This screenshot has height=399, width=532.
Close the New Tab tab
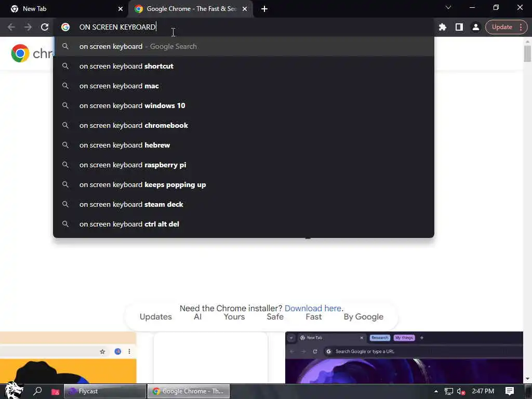[x=121, y=9]
